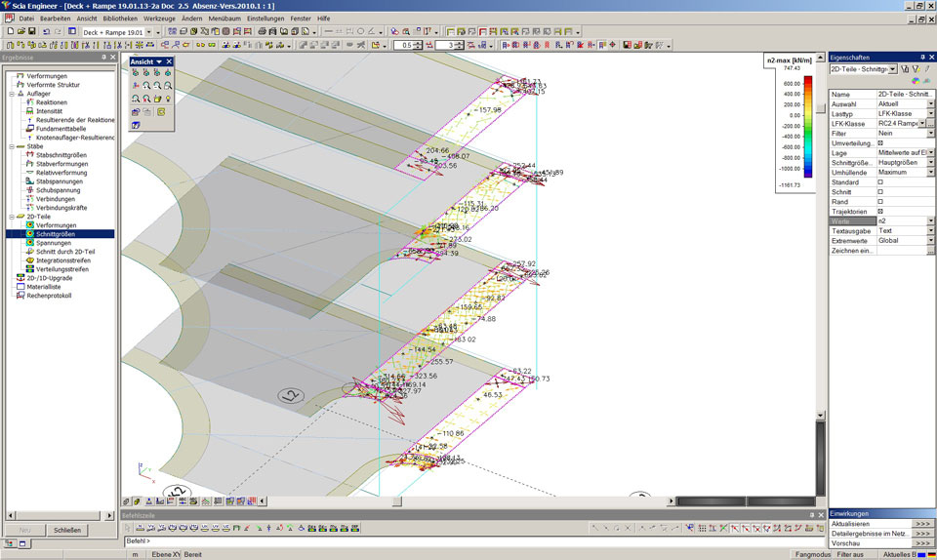The image size is (937, 560).
Task: Click the Schließen button
Action: 67,530
